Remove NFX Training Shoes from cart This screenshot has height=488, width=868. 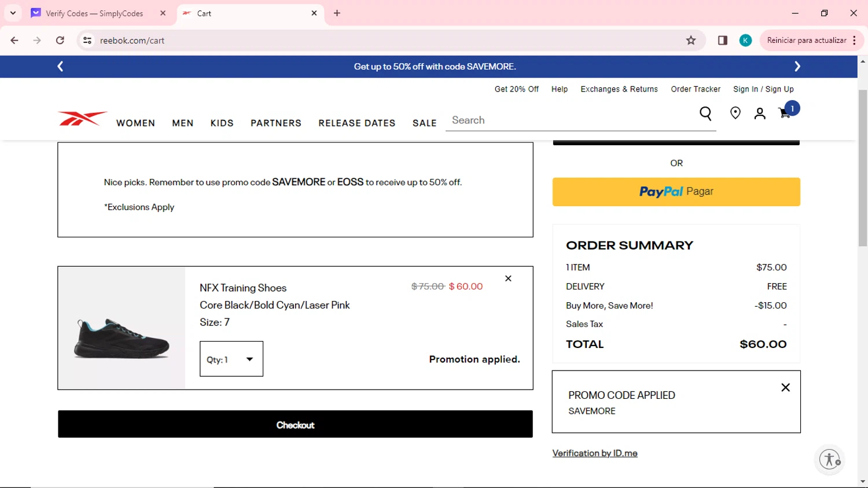[x=508, y=278]
